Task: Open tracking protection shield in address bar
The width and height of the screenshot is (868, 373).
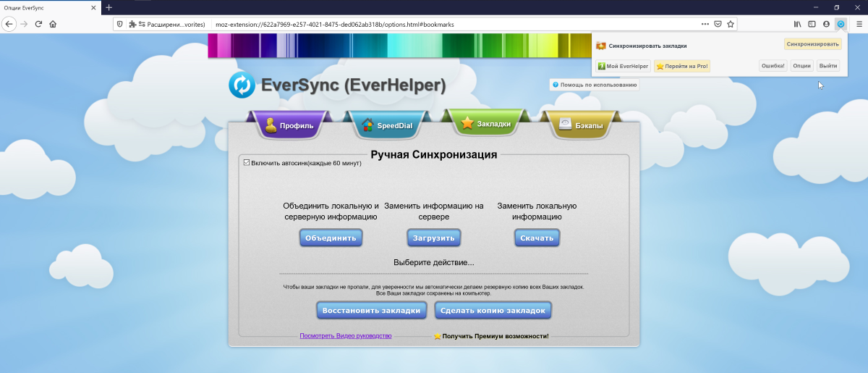Action: 120,24
